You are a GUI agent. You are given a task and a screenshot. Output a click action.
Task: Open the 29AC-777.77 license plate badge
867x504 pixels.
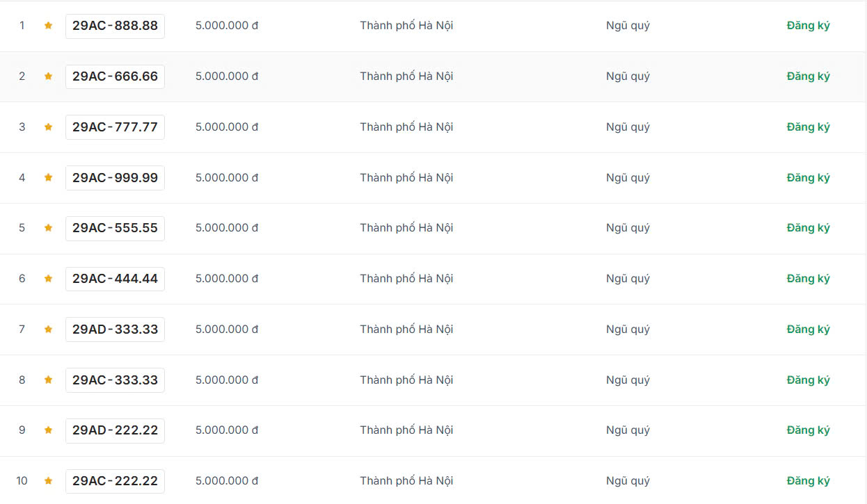point(115,127)
